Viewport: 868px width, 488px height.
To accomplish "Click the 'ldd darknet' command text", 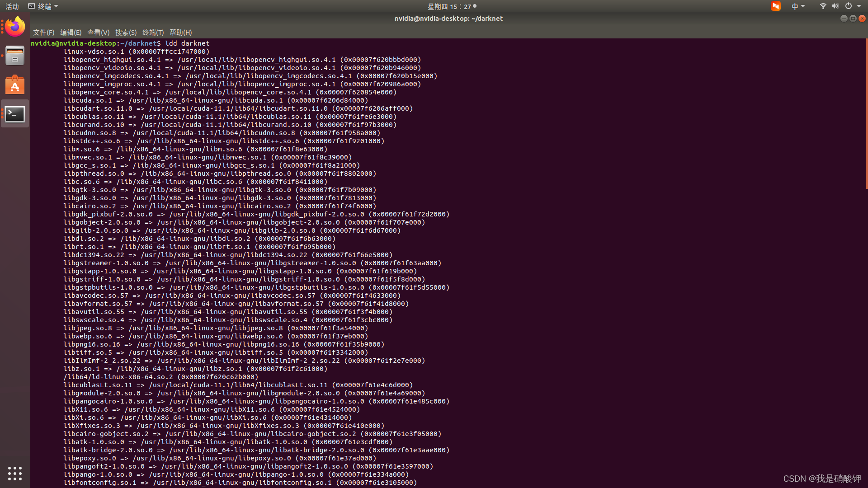I will [x=187, y=43].
